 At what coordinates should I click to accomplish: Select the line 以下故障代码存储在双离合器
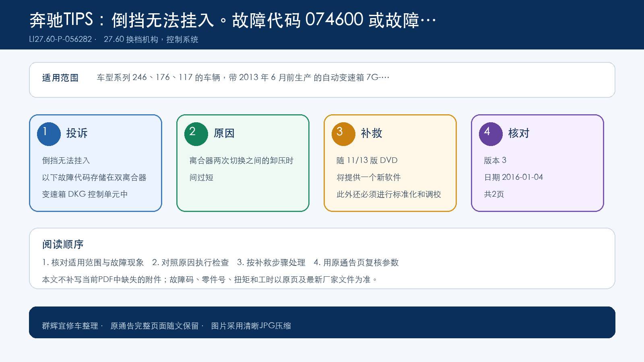pyautogui.click(x=94, y=177)
